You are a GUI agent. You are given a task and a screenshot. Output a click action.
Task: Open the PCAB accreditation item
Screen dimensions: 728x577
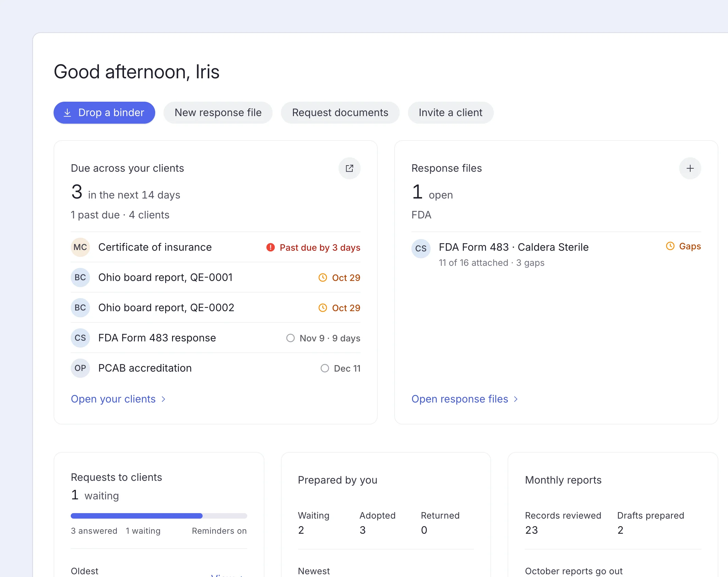(216, 368)
